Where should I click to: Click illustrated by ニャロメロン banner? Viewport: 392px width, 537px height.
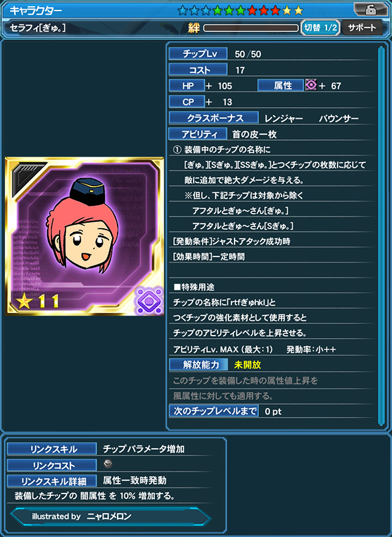(111, 516)
